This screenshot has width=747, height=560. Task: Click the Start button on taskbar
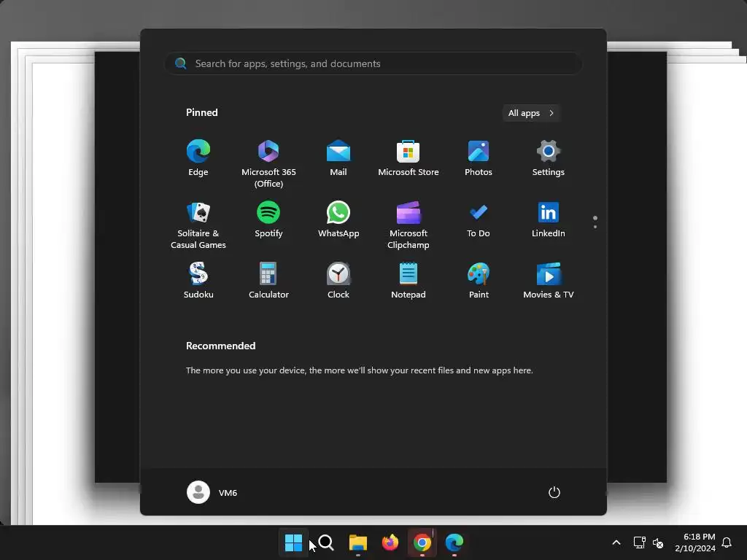click(x=293, y=542)
